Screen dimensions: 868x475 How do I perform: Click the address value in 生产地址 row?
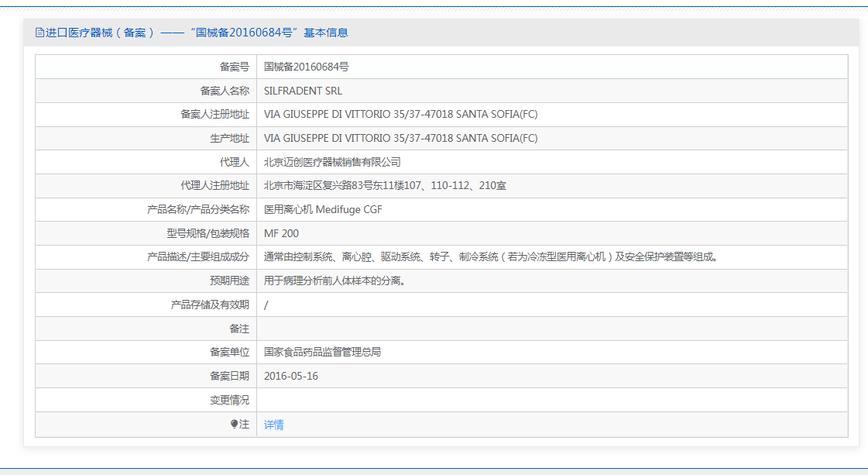[401, 138]
